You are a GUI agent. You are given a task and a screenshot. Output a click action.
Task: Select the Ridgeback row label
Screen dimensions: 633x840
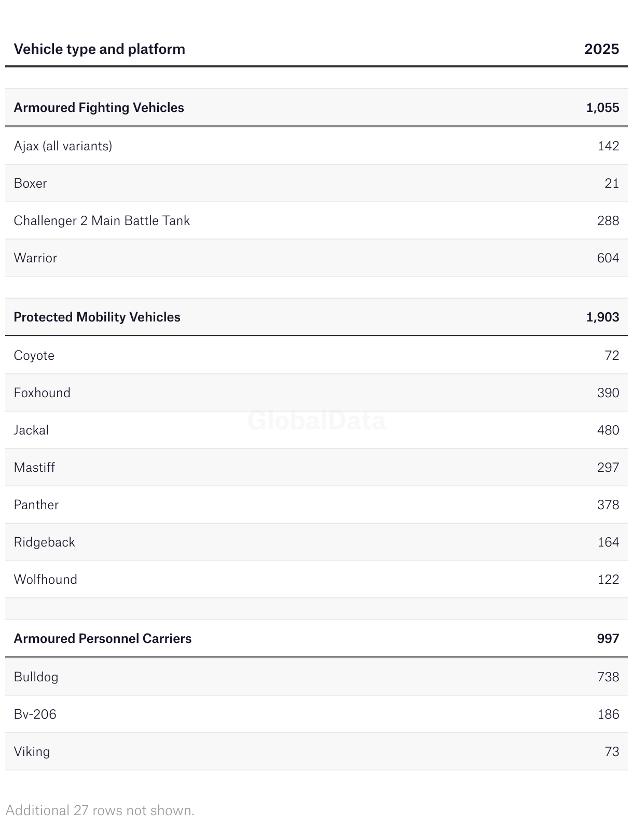pyautogui.click(x=44, y=542)
